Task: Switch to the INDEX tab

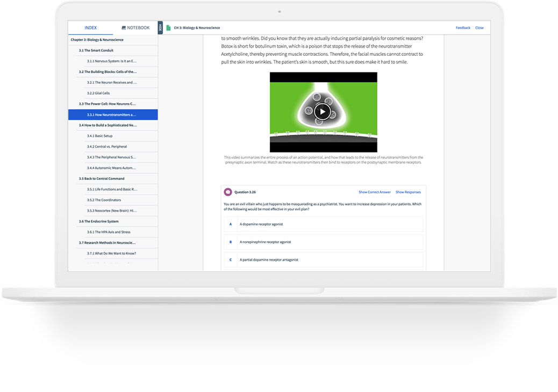Action: pyautogui.click(x=90, y=28)
